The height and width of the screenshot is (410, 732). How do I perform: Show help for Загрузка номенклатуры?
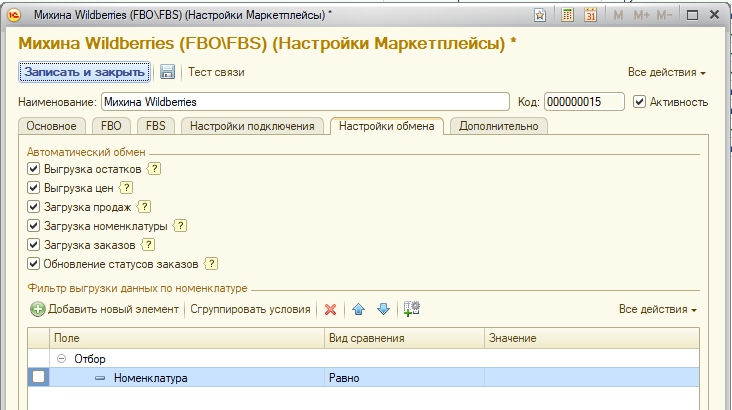(x=180, y=226)
